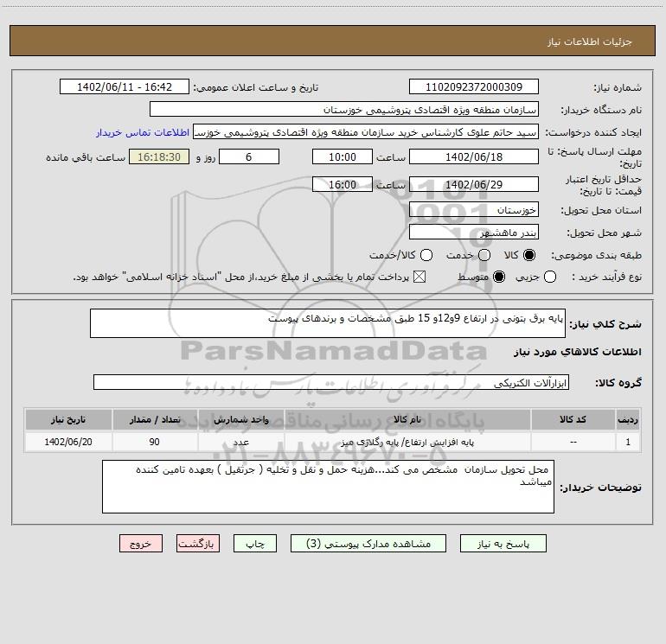Click the ساعت باقی مانده label
The height and width of the screenshot is (644, 666).
coord(86,157)
